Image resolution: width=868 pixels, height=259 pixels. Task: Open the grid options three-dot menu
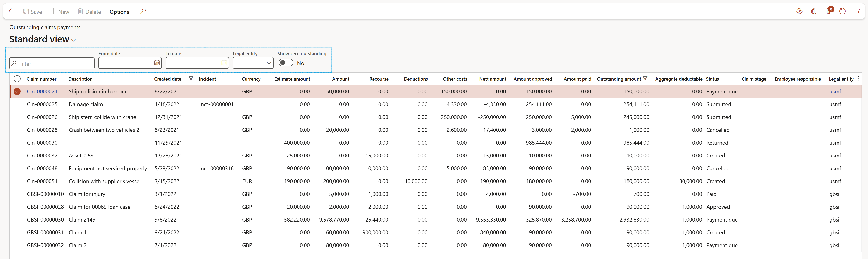click(x=858, y=79)
